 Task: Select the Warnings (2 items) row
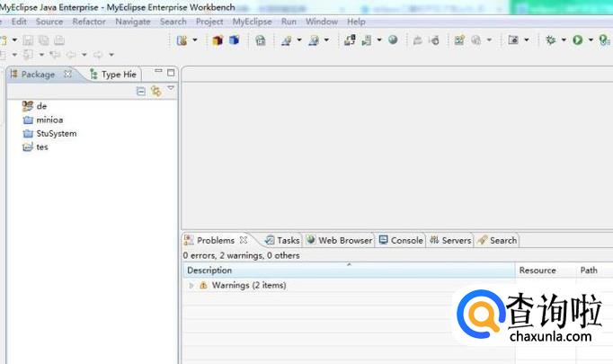point(249,285)
